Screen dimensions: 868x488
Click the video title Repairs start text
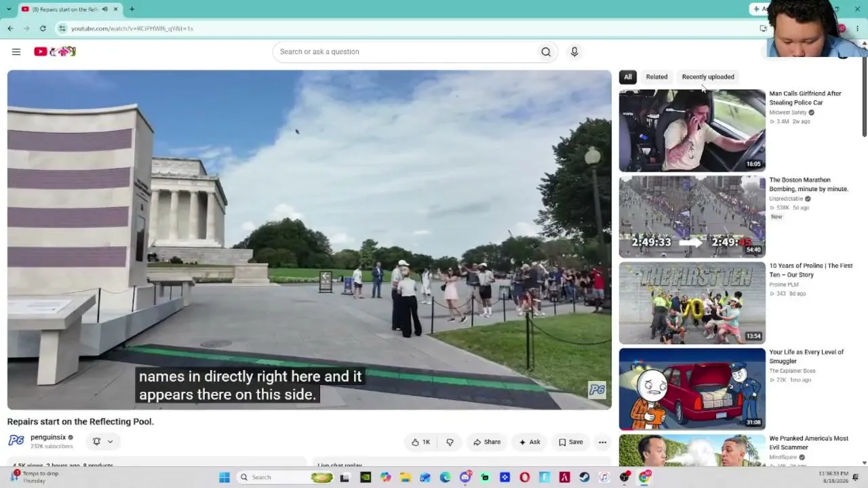(x=81, y=422)
